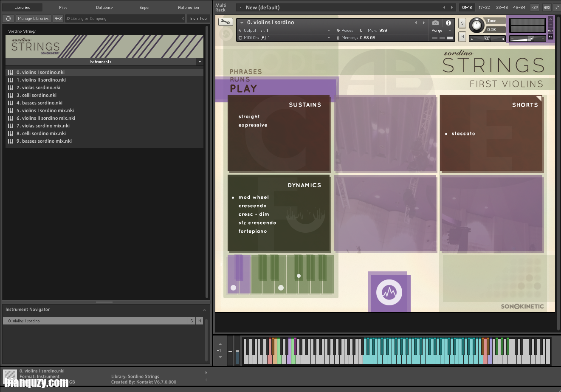This screenshot has height=392, width=561.
Task: Toggle AUX sends in instrument header
Action: 550,31
